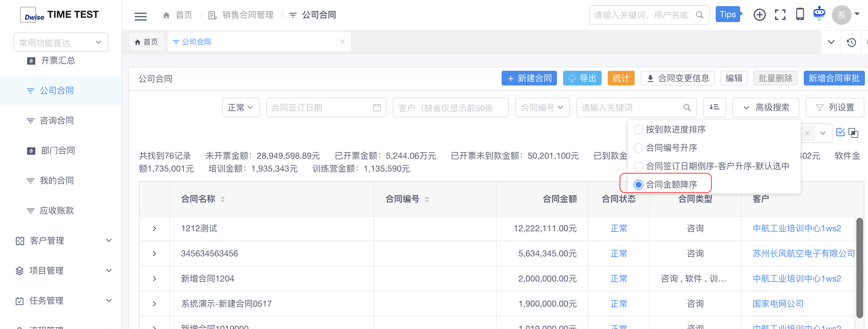Screen dimensions: 868x329
Task: Select 按到款进度排序 radio option
Action: (638, 130)
